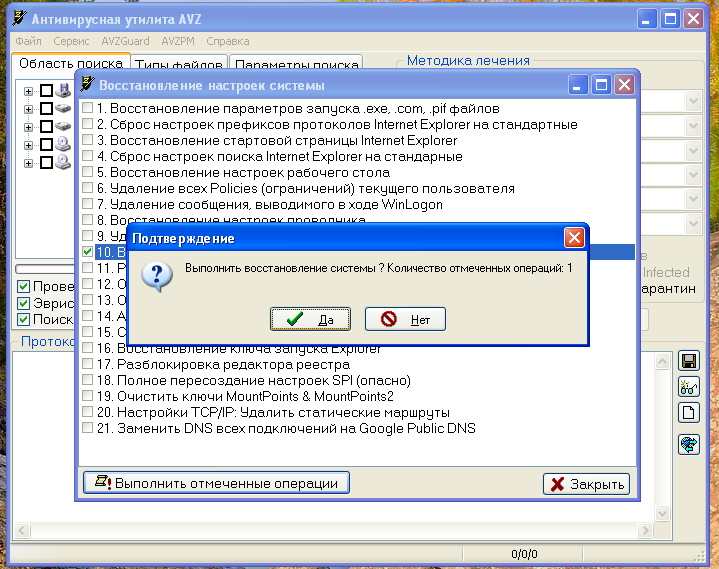Check item 20 TCP/IP static routes
This screenshot has width=719, height=569.
[87, 412]
